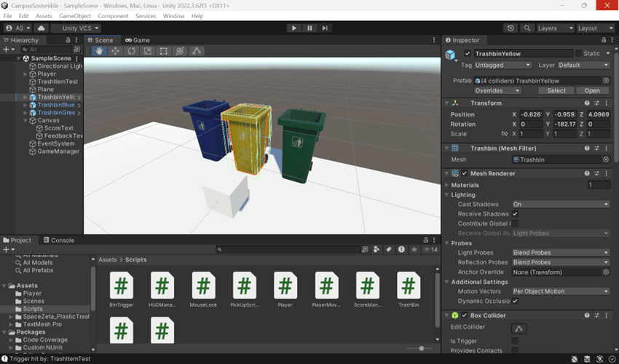This screenshot has width=619, height=364.
Task: Select the Move tool in Scene toolbar
Action: click(116, 52)
